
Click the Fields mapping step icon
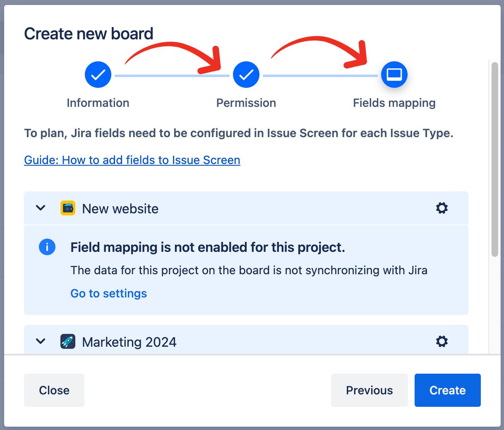tap(394, 75)
